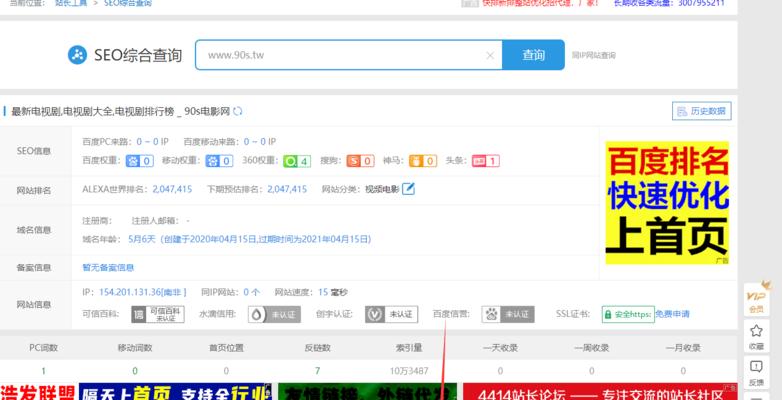Click the red promo text link at top
Screen dimensions: 782x400
click(540, 3)
